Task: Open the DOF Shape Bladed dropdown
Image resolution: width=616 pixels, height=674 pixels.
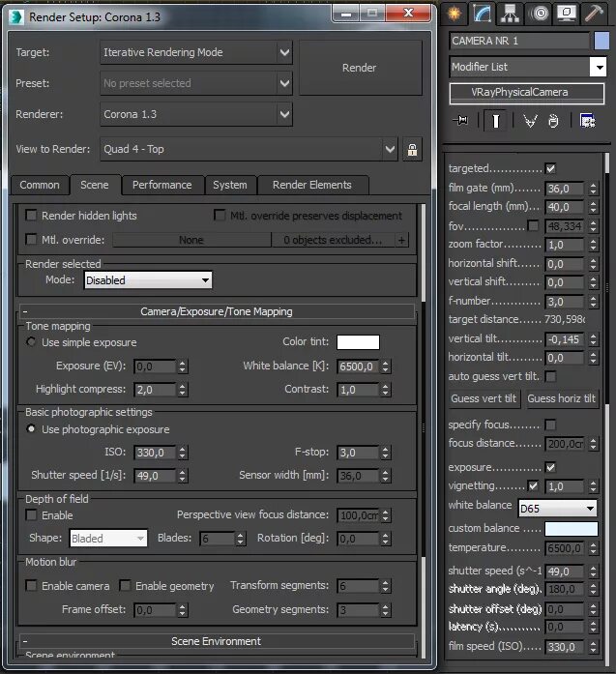Action: (108, 539)
